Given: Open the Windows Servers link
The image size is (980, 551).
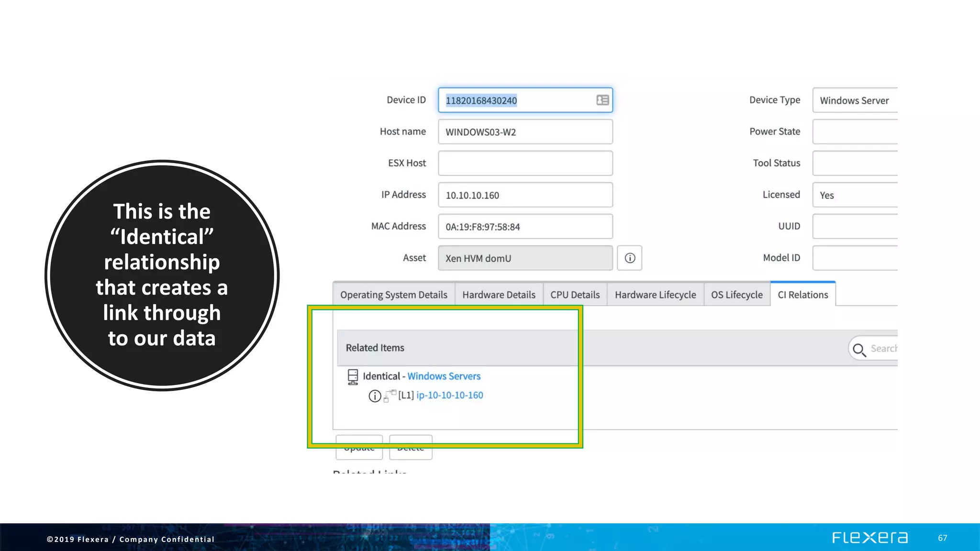Looking at the screenshot, I should pyautogui.click(x=444, y=376).
